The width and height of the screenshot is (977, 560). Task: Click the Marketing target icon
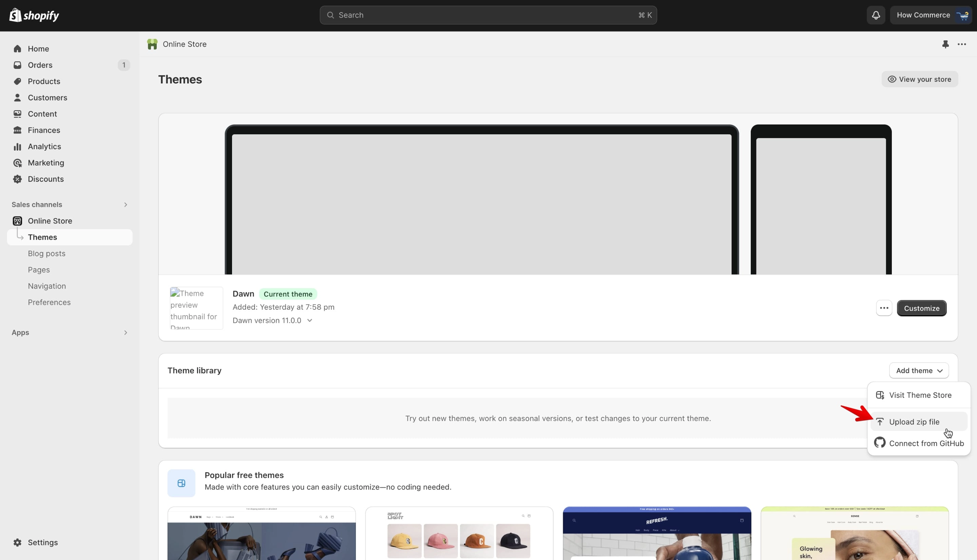[x=17, y=163]
